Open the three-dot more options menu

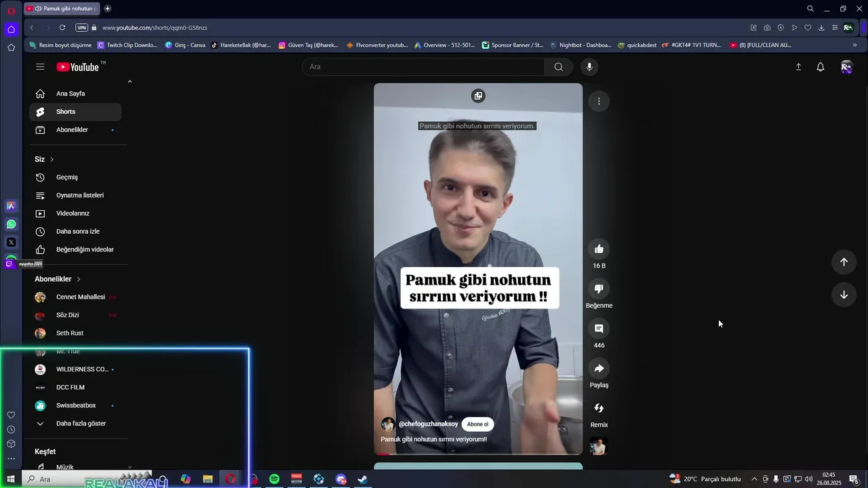[x=599, y=102]
